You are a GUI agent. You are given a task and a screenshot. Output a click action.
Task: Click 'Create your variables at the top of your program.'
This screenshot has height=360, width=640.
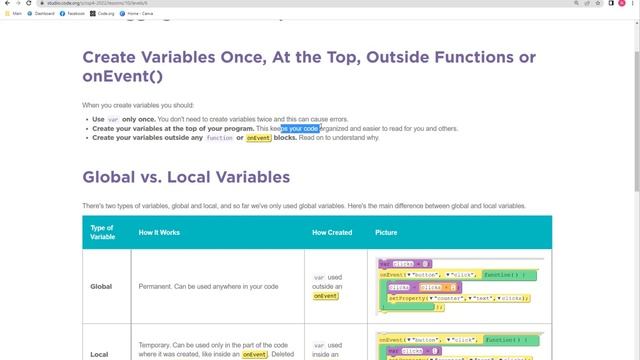173,129
